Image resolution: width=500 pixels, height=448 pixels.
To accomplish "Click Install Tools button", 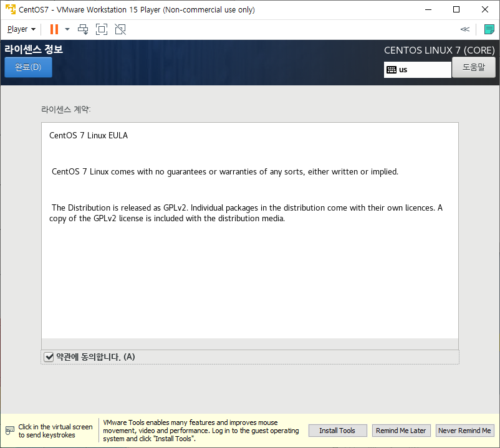I will pyautogui.click(x=337, y=431).
